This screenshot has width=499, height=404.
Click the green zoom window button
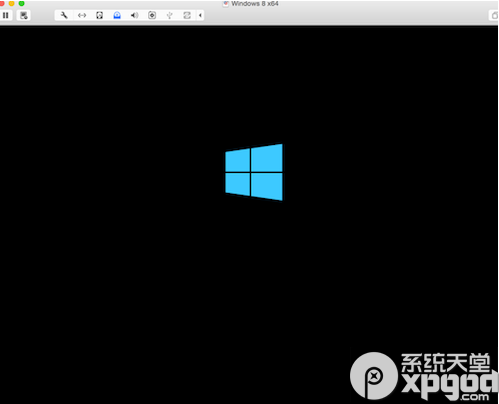pos(21,3)
